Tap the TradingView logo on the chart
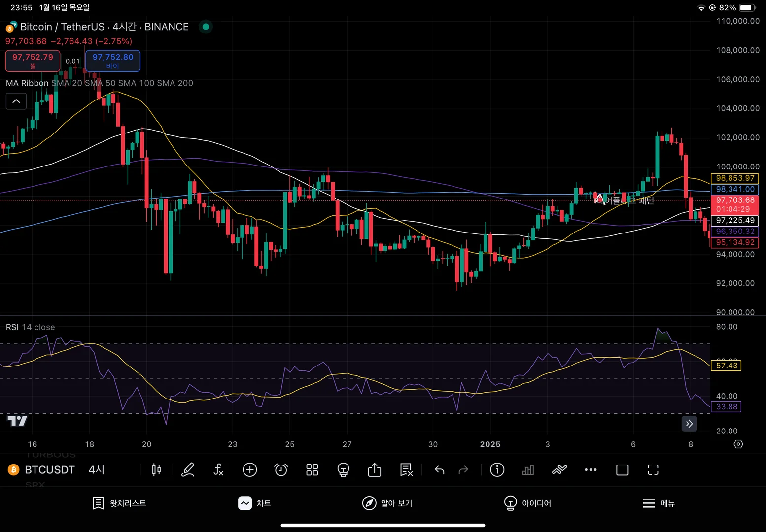Image resolution: width=766 pixels, height=532 pixels. [x=17, y=421]
